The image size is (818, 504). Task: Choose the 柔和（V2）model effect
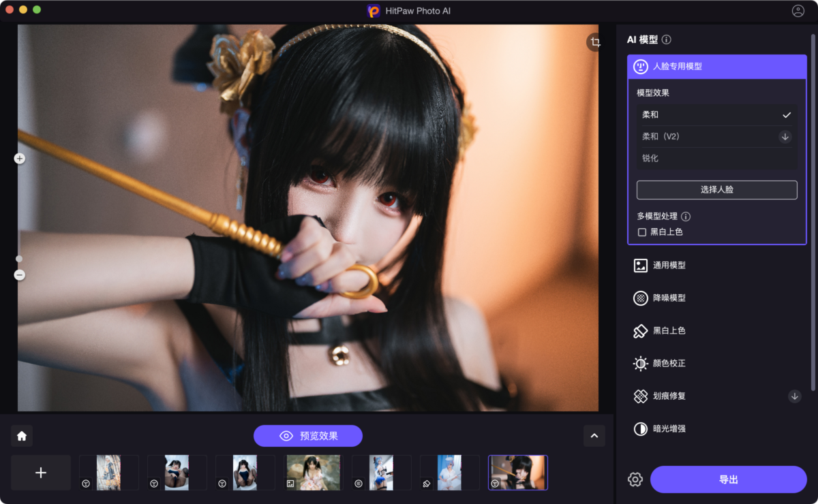pyautogui.click(x=716, y=136)
